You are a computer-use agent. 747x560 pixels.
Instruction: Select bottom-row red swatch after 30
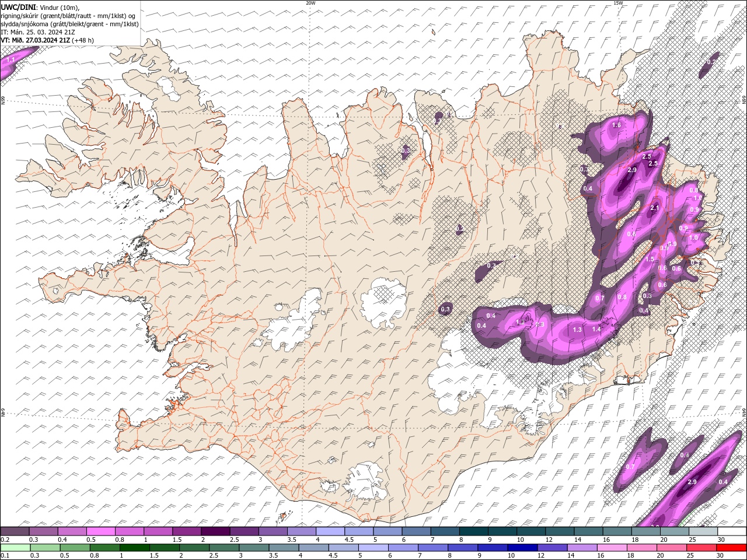tap(731, 547)
